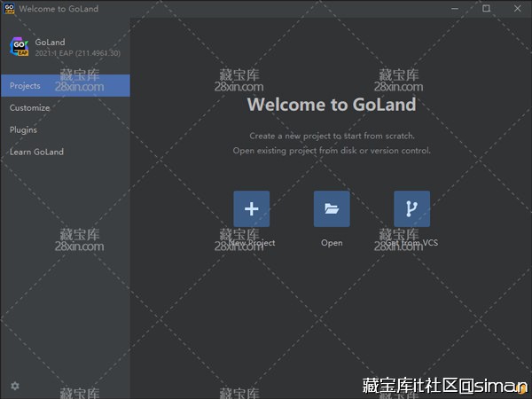The height and width of the screenshot is (399, 532).
Task: Click the GoLand EAP logo in sidebar
Action: click(x=19, y=47)
